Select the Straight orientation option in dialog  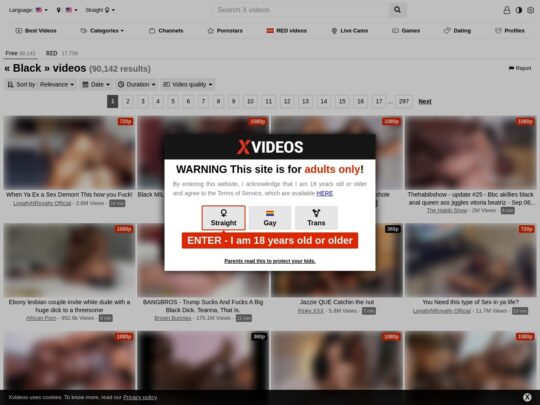(224, 218)
